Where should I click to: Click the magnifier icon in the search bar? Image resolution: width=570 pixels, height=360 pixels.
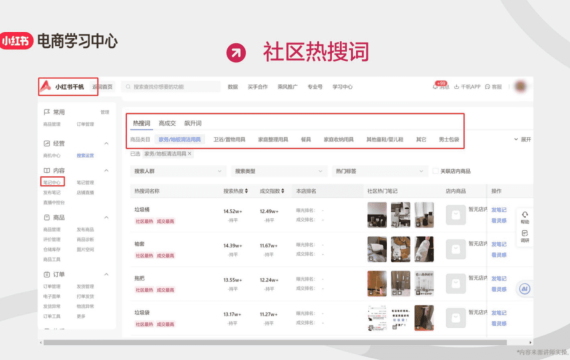(x=128, y=87)
